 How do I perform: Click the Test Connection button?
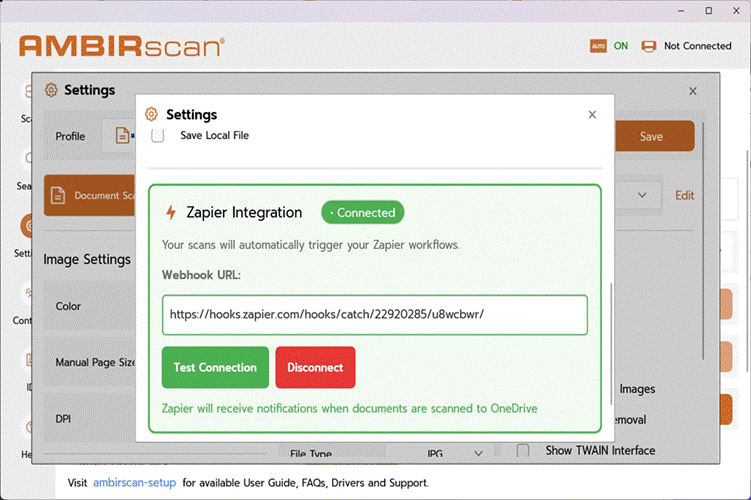[215, 367]
